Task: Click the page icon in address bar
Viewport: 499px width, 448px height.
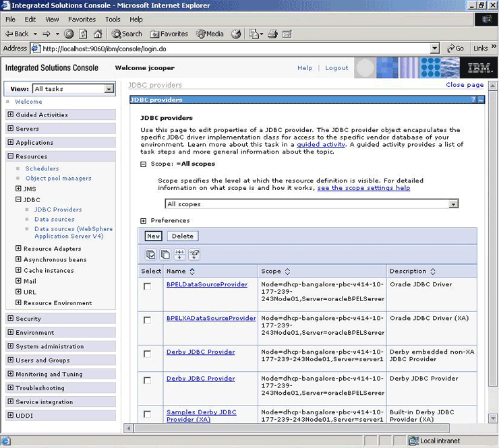Action: tap(36, 49)
